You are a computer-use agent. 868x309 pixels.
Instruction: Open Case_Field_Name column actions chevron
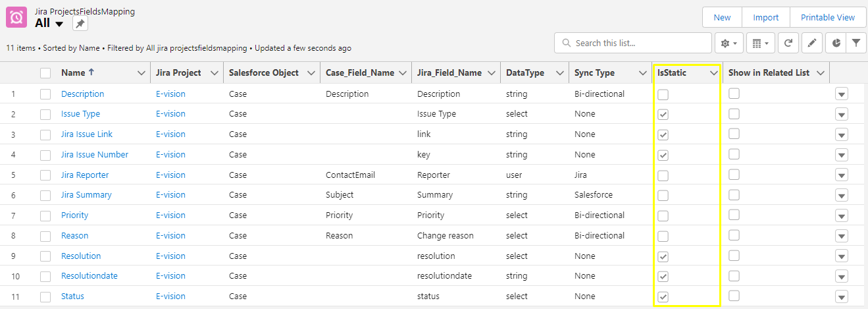403,73
